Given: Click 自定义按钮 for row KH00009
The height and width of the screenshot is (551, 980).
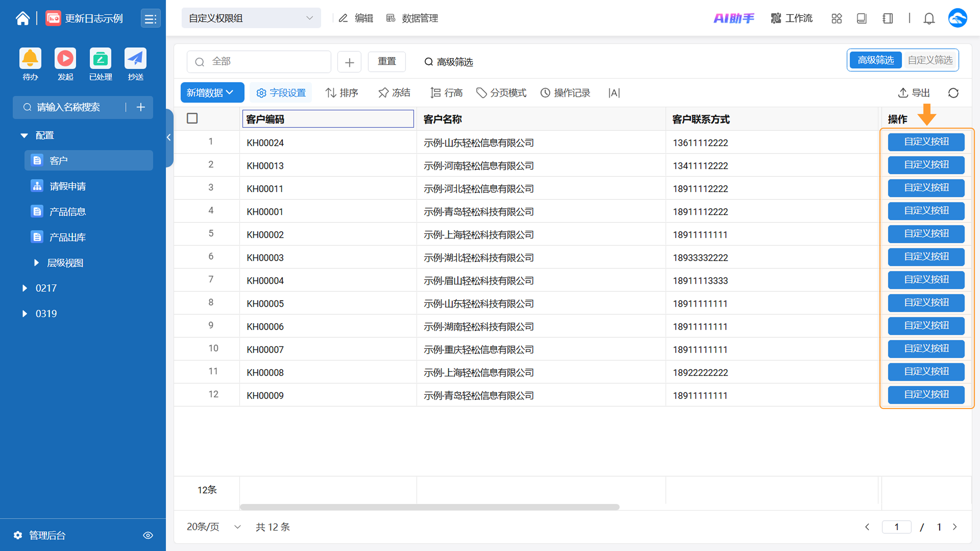Looking at the screenshot, I should click(926, 394).
